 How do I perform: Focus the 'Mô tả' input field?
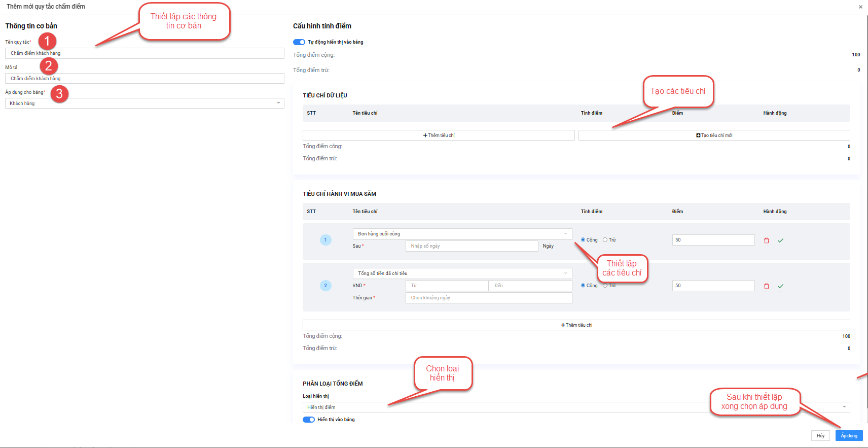[144, 79]
